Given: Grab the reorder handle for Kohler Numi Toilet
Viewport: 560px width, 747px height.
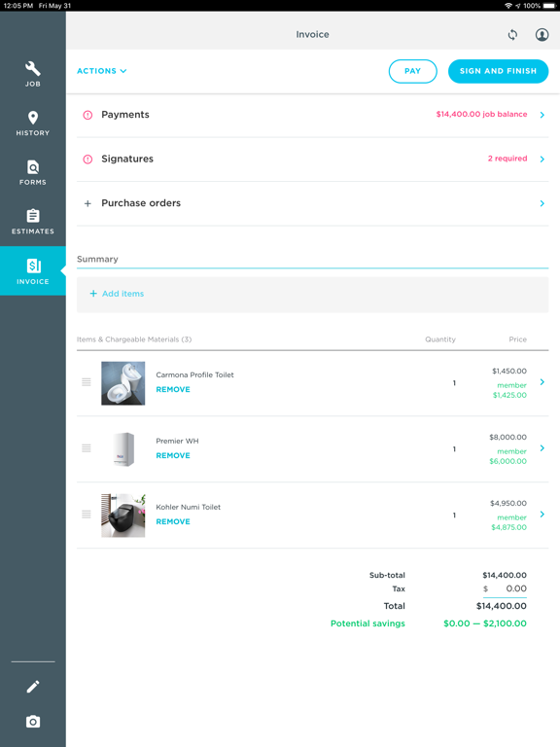Looking at the screenshot, I should (87, 514).
